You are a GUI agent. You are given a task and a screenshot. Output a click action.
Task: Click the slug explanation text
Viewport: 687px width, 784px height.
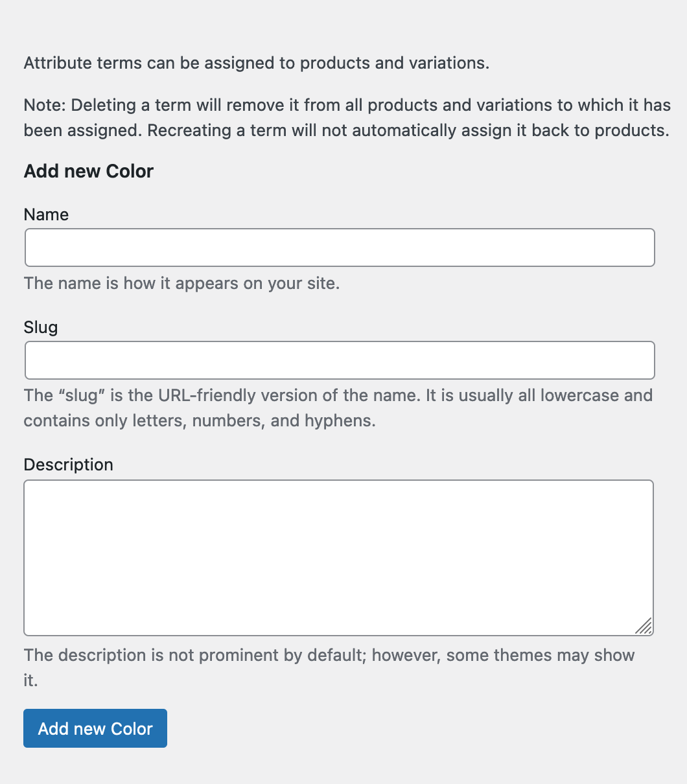[x=337, y=395]
